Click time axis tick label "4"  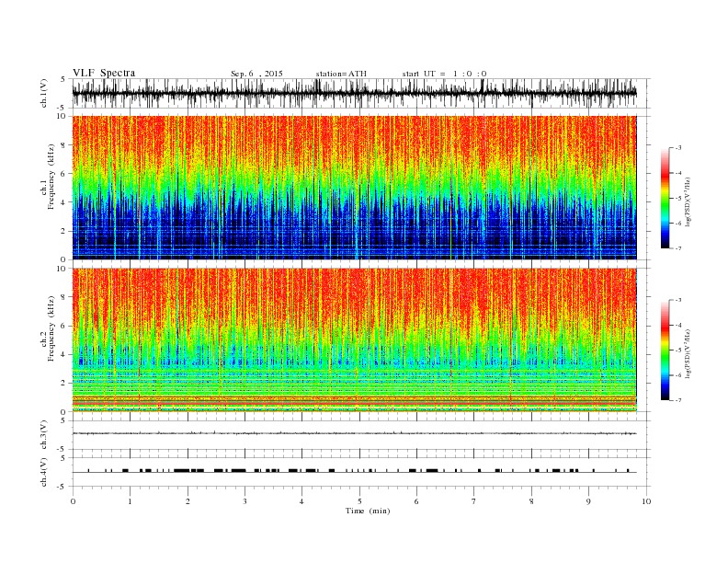pyautogui.click(x=301, y=501)
